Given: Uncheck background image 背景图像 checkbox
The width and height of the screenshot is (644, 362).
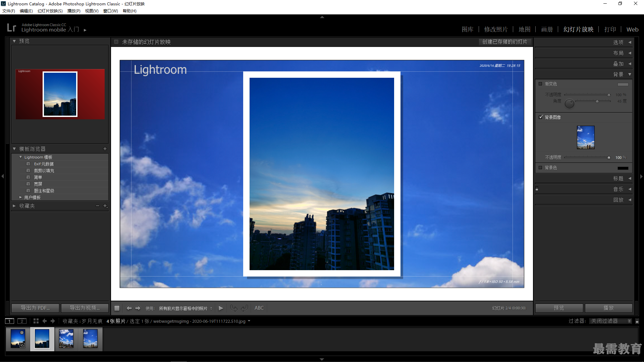Looking at the screenshot, I should pyautogui.click(x=540, y=117).
